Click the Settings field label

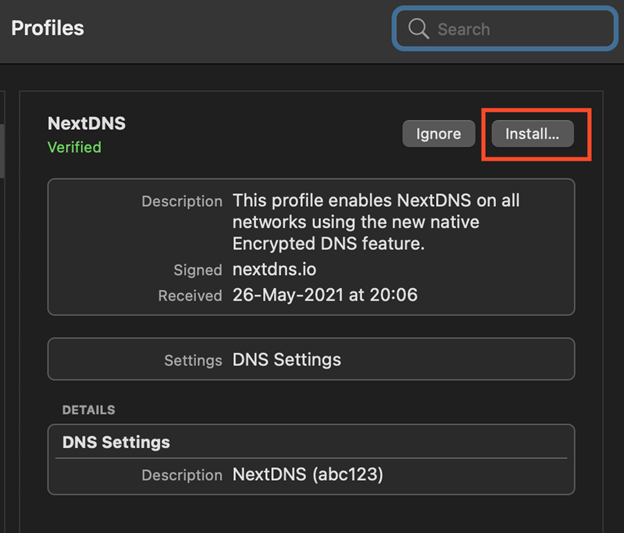(x=193, y=360)
